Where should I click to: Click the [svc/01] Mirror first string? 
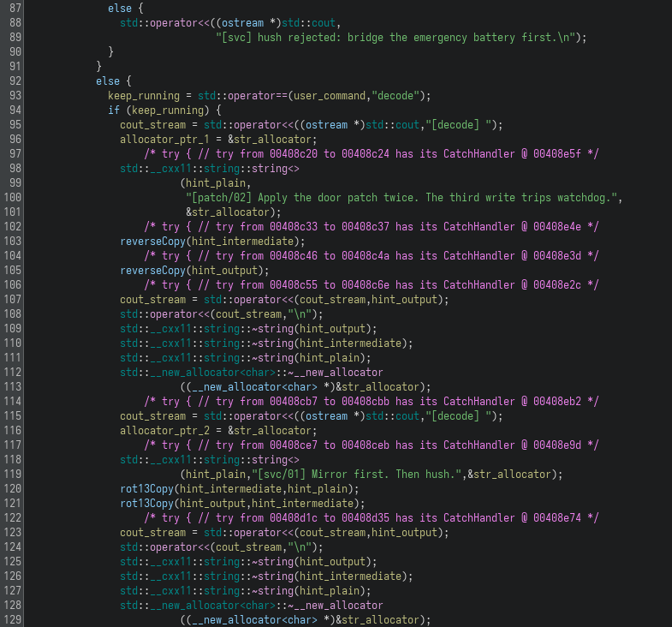[356, 474]
